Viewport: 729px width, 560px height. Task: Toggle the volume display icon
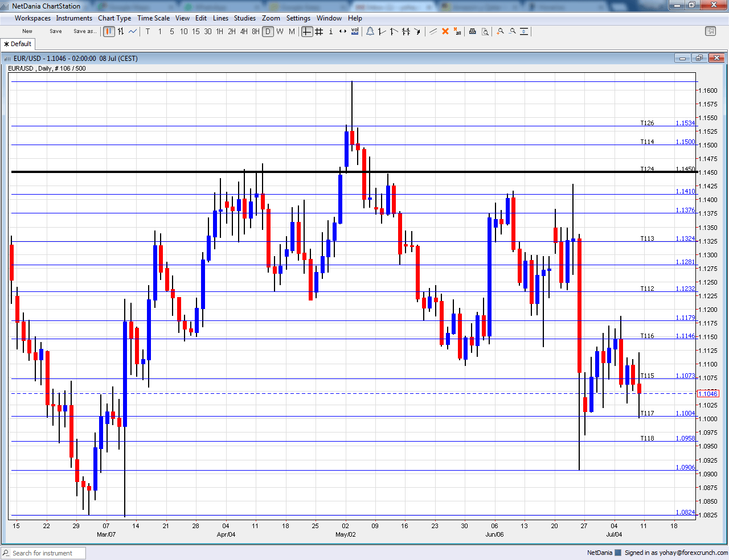[355, 31]
